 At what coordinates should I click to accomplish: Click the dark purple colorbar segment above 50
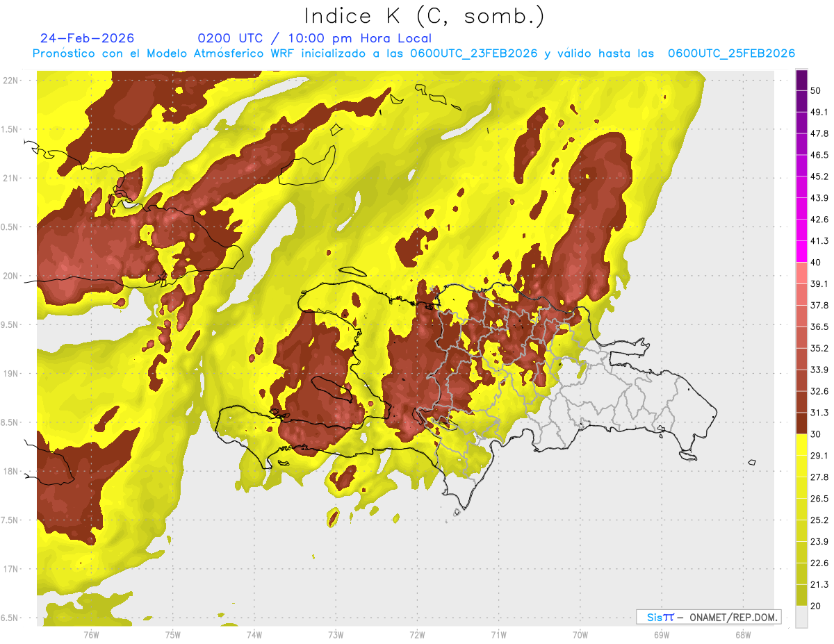click(801, 80)
